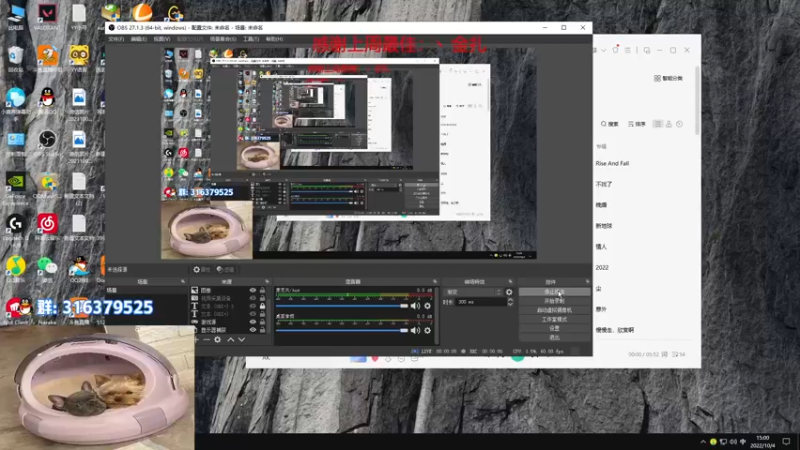Viewport: 800px width, 450px height.
Task: Remove selected source with the minus icon
Action: [x=207, y=340]
